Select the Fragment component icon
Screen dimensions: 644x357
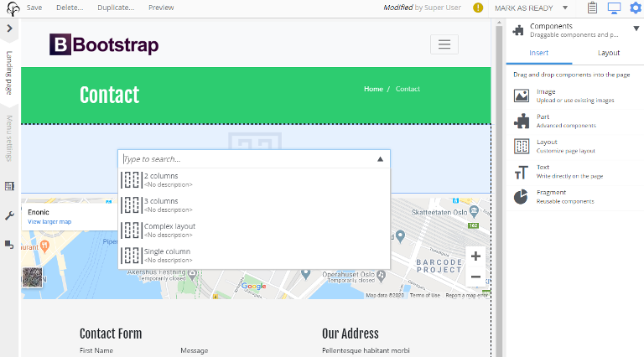click(x=521, y=197)
